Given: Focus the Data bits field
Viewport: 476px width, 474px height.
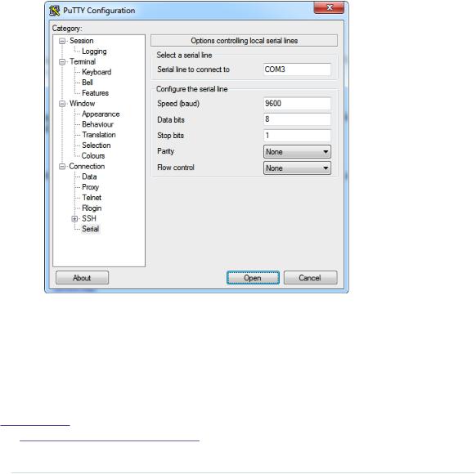Looking at the screenshot, I should pos(297,119).
